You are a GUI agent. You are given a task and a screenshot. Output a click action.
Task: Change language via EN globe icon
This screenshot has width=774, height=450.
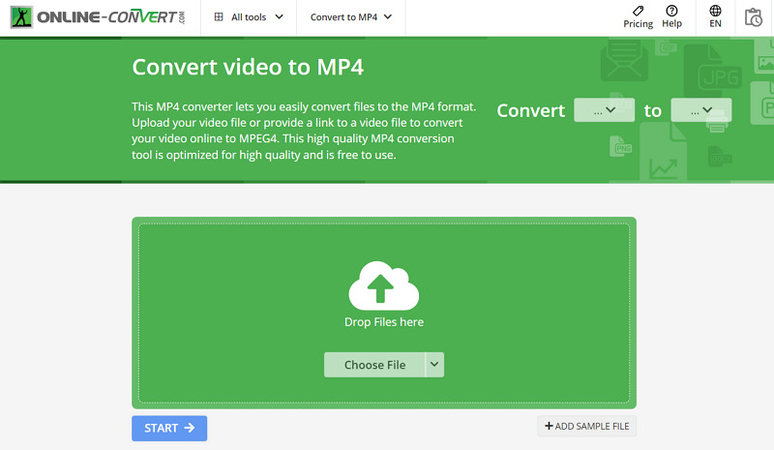coord(715,10)
